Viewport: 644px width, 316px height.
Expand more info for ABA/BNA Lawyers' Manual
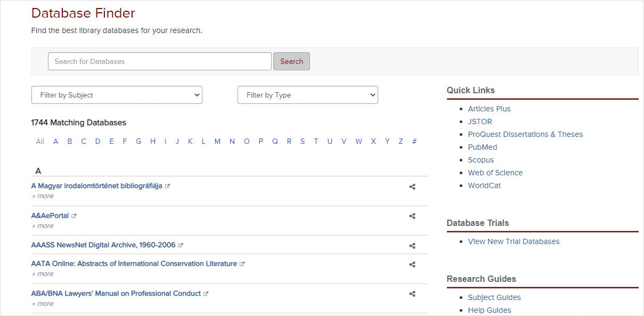coord(43,303)
